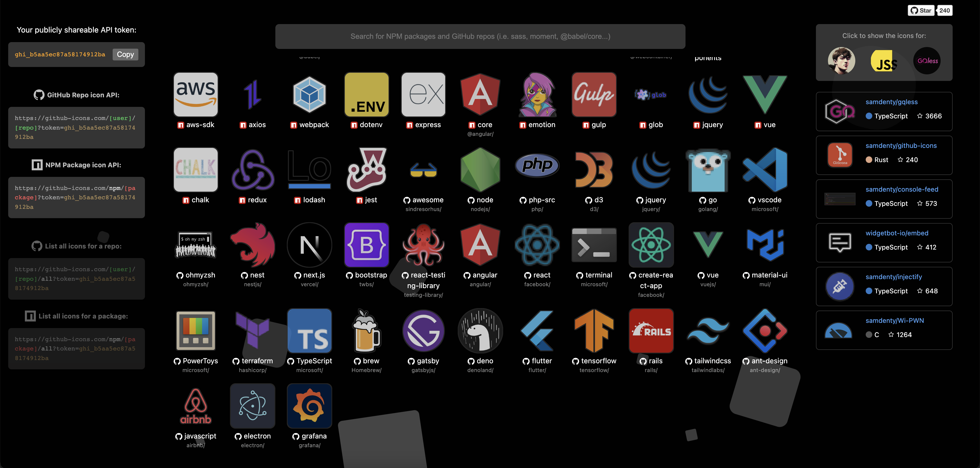This screenshot has height=468, width=980.
Task: Select the grafana icon
Action: click(x=309, y=406)
